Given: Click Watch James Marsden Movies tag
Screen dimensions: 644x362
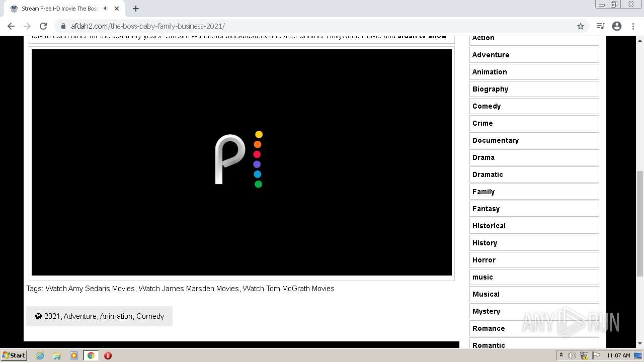Looking at the screenshot, I should [189, 289].
